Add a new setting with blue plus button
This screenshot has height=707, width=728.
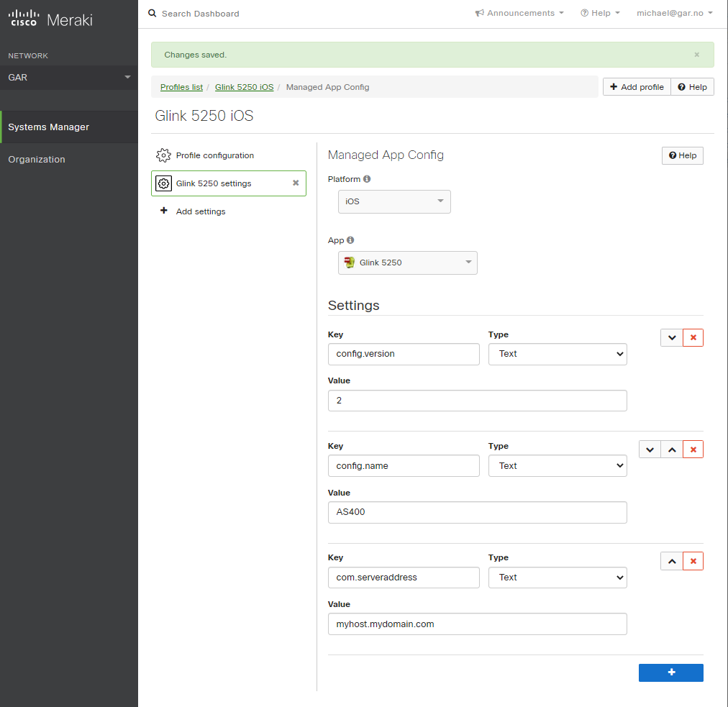[670, 672]
